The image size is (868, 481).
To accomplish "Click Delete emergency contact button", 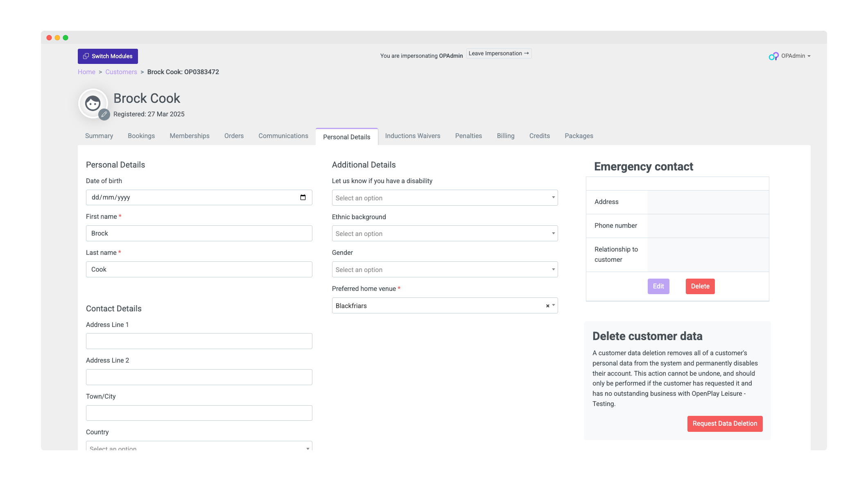I will pos(700,286).
